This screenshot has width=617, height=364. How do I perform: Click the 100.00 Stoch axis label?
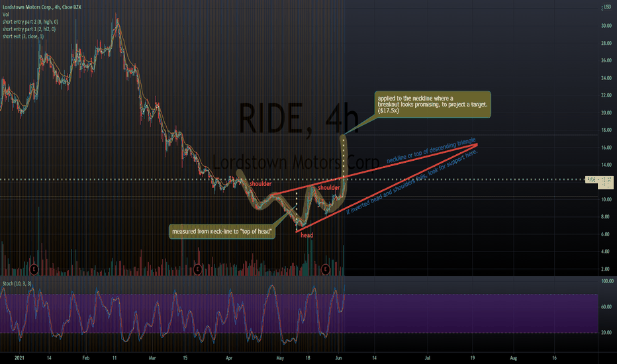point(607,281)
